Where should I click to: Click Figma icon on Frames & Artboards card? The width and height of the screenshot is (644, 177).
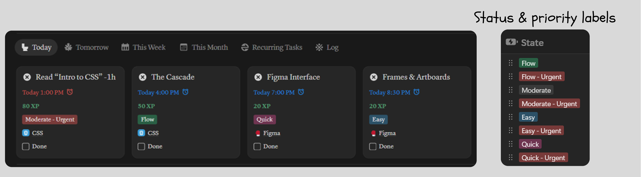(x=373, y=133)
